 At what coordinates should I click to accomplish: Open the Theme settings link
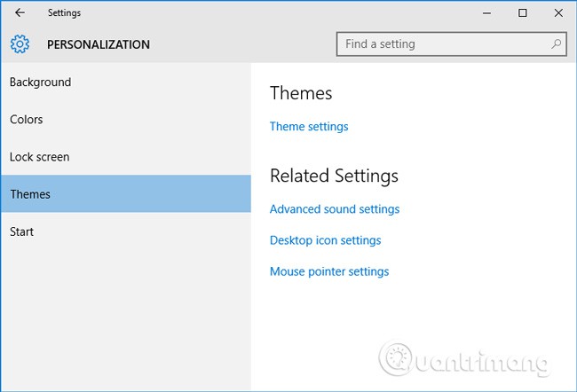[309, 127]
